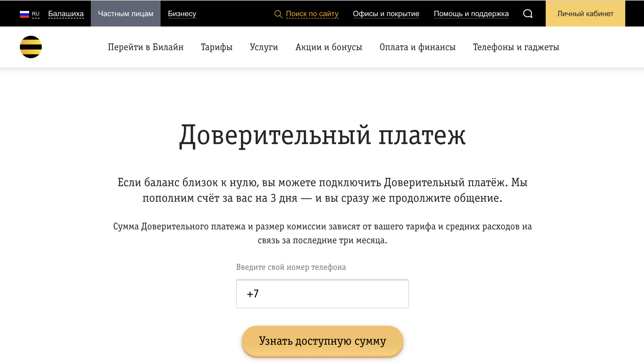Click the Russian flag language icon
This screenshot has height=364, width=644.
click(x=25, y=14)
